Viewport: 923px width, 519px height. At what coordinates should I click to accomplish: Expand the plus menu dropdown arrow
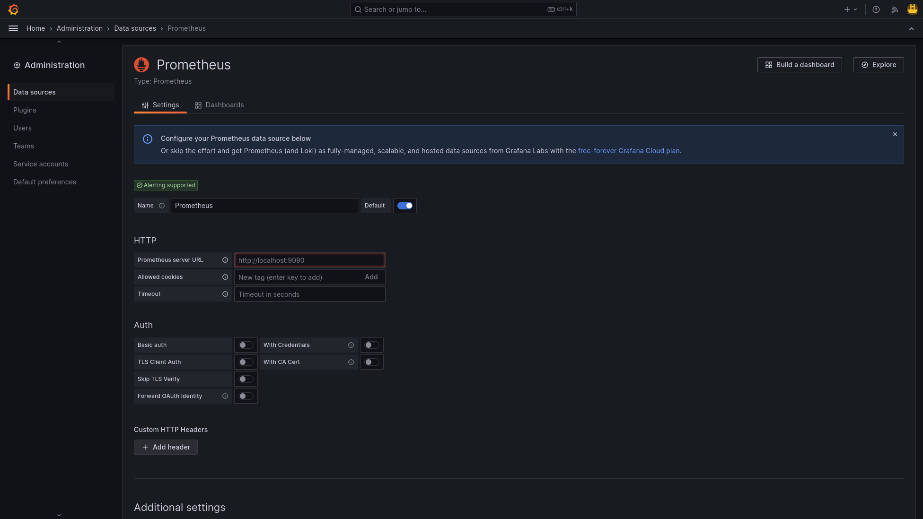click(855, 9)
